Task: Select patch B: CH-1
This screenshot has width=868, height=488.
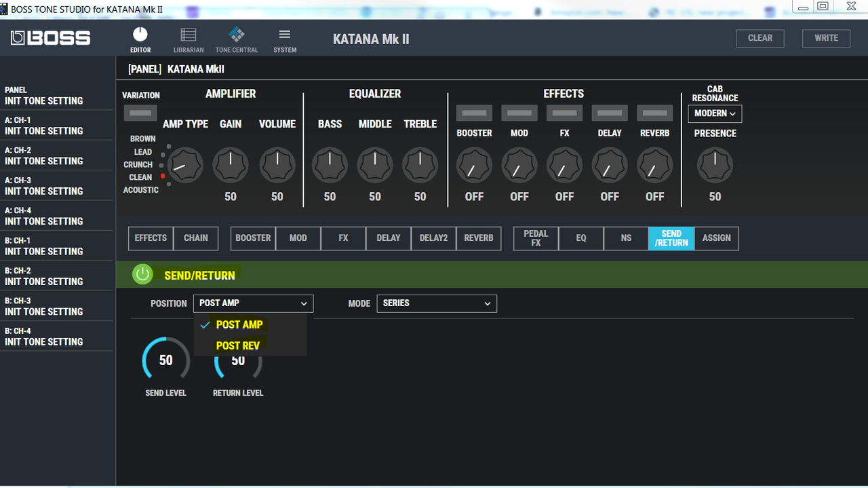Action: pos(58,246)
